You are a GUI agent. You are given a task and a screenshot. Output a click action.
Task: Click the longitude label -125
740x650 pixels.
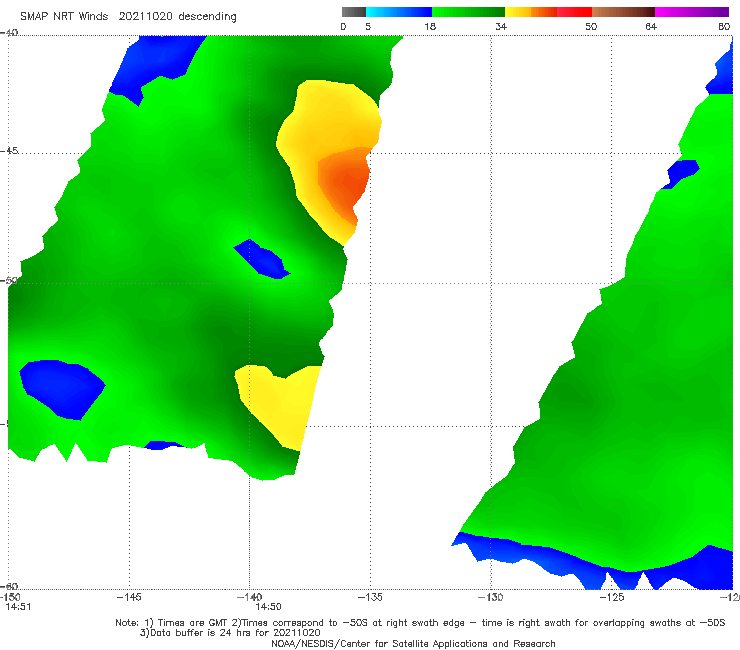612,597
